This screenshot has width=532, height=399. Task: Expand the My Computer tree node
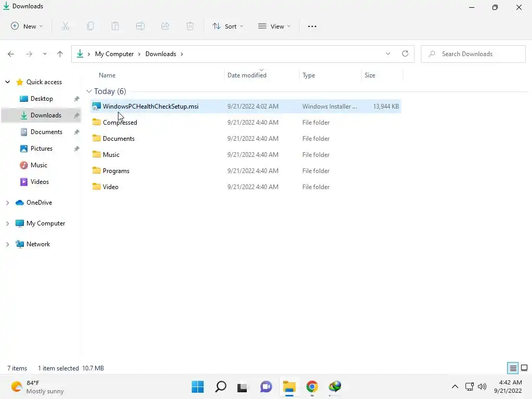click(7, 223)
